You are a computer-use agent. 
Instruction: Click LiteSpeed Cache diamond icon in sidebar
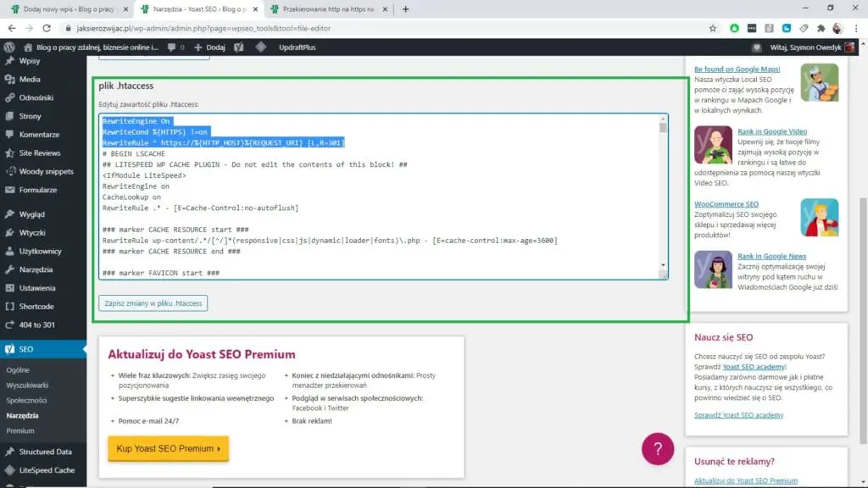click(x=9, y=470)
